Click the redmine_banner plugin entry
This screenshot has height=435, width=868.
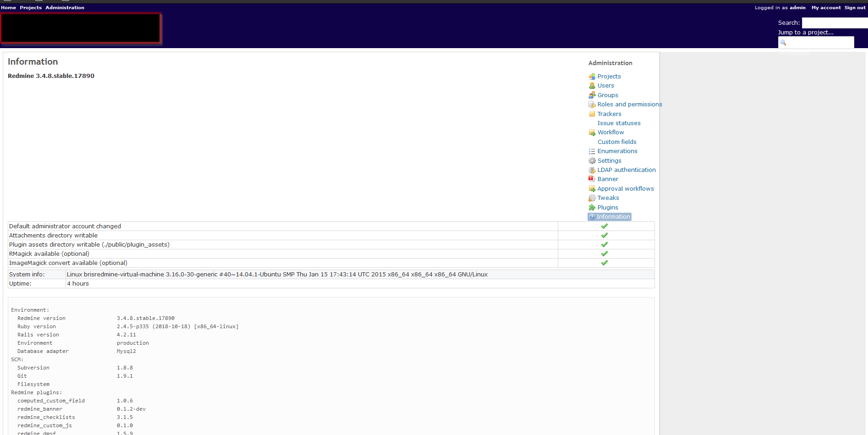[x=40, y=409]
